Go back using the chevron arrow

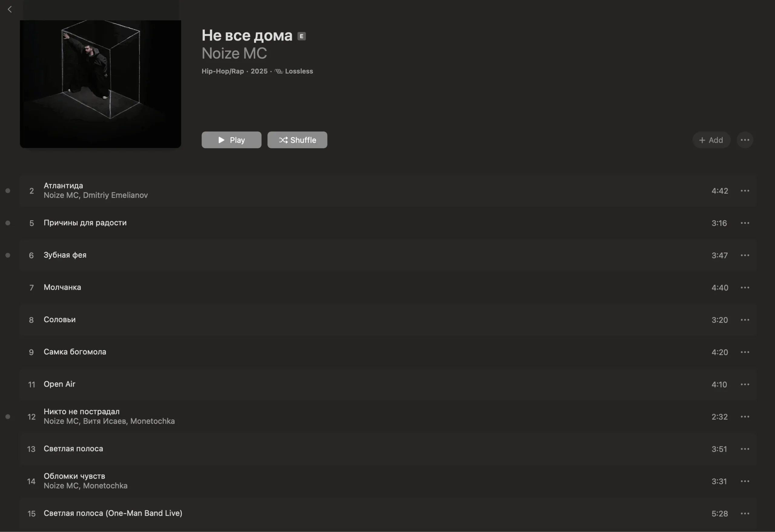(x=10, y=9)
